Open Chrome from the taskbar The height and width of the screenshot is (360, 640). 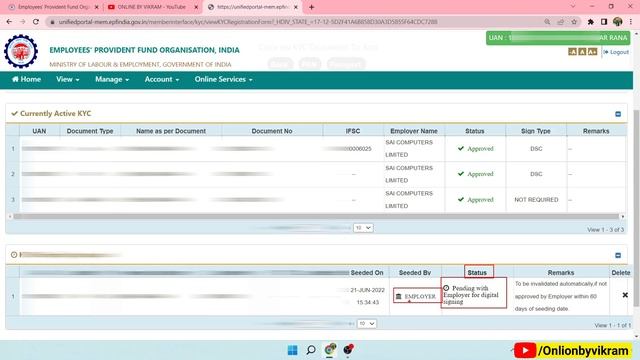[x=330, y=349]
